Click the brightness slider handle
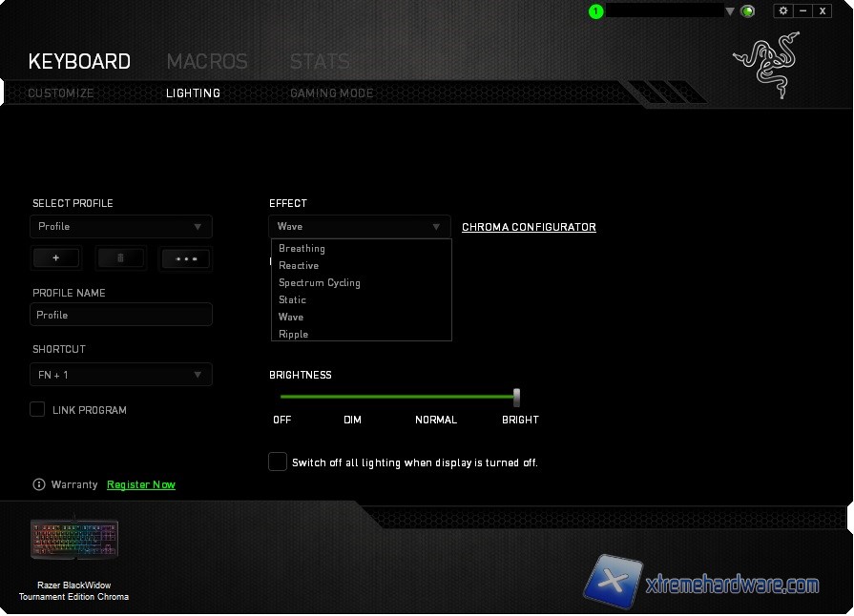The width and height of the screenshot is (854, 616). click(516, 397)
